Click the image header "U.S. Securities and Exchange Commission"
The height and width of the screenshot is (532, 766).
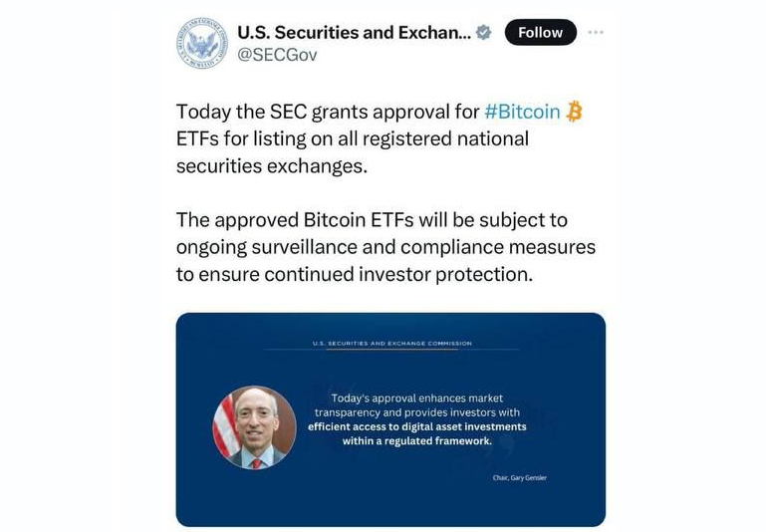(x=391, y=344)
